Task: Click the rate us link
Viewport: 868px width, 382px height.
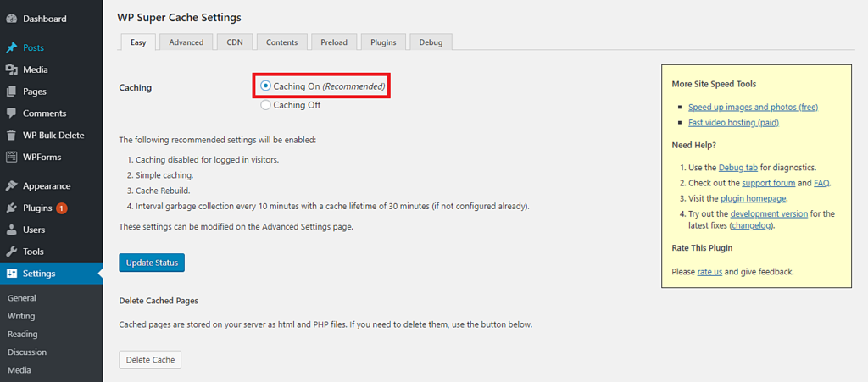Action: (x=709, y=272)
